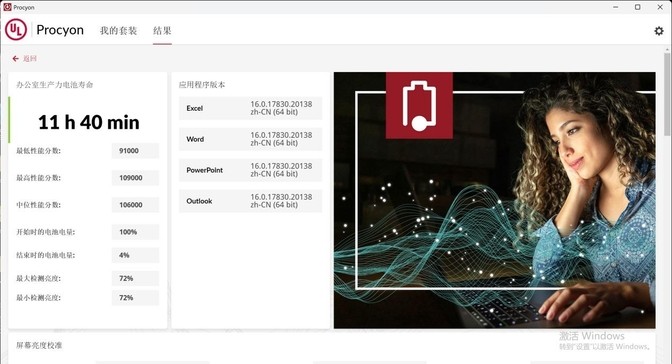Viewport: 672px width, 364px height.
Task: Click the 11 h 40 min battery result
Action: pos(89,122)
